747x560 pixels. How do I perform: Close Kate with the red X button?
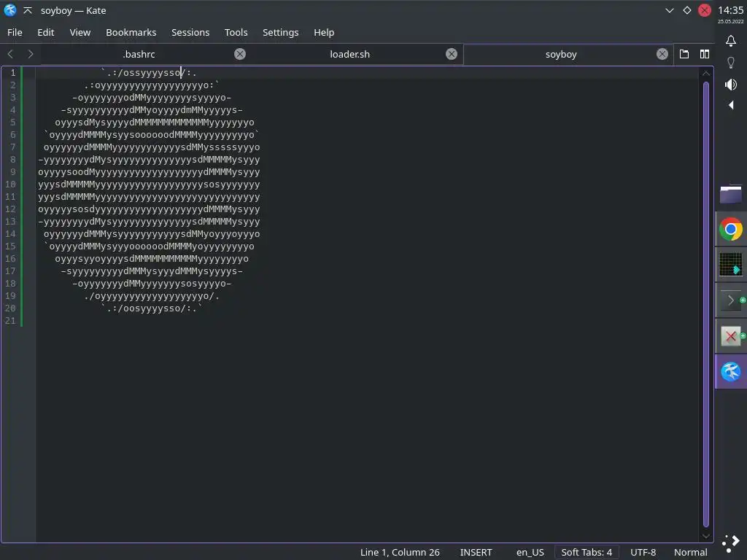705,10
